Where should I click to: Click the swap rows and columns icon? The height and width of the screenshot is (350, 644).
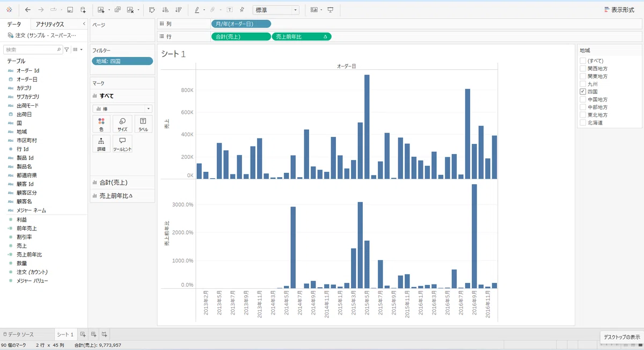pos(152,10)
